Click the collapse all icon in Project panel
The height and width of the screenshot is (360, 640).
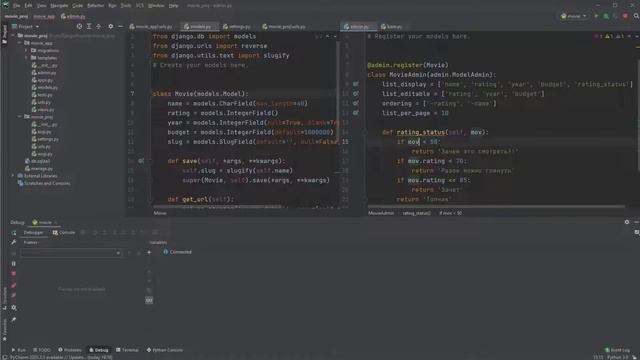tap(98, 27)
